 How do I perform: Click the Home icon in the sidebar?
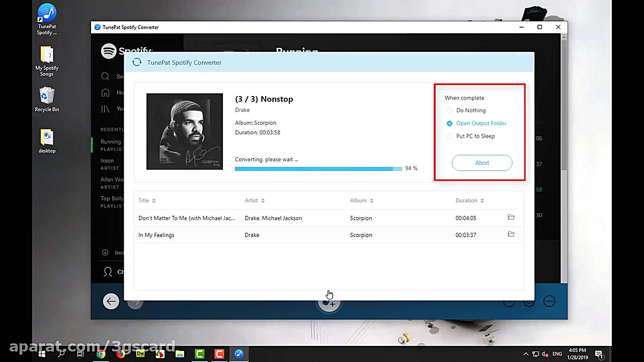point(105,93)
